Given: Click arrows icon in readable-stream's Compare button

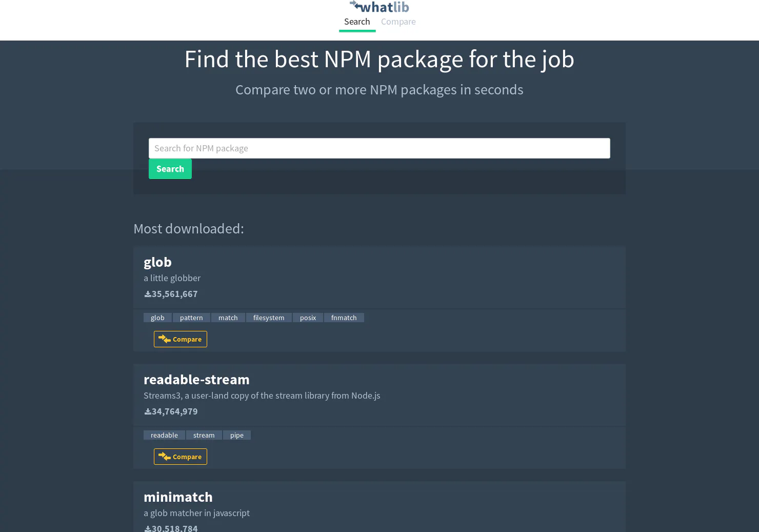Looking at the screenshot, I should [x=165, y=457].
